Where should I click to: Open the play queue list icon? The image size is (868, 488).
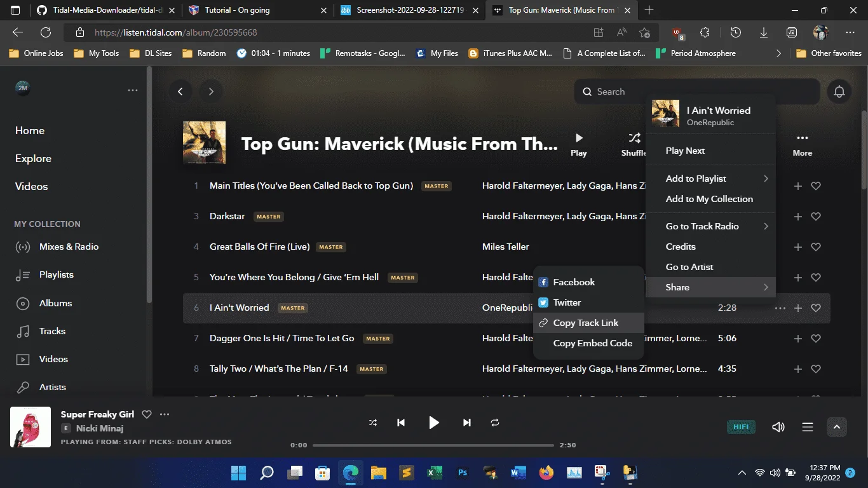point(808,427)
